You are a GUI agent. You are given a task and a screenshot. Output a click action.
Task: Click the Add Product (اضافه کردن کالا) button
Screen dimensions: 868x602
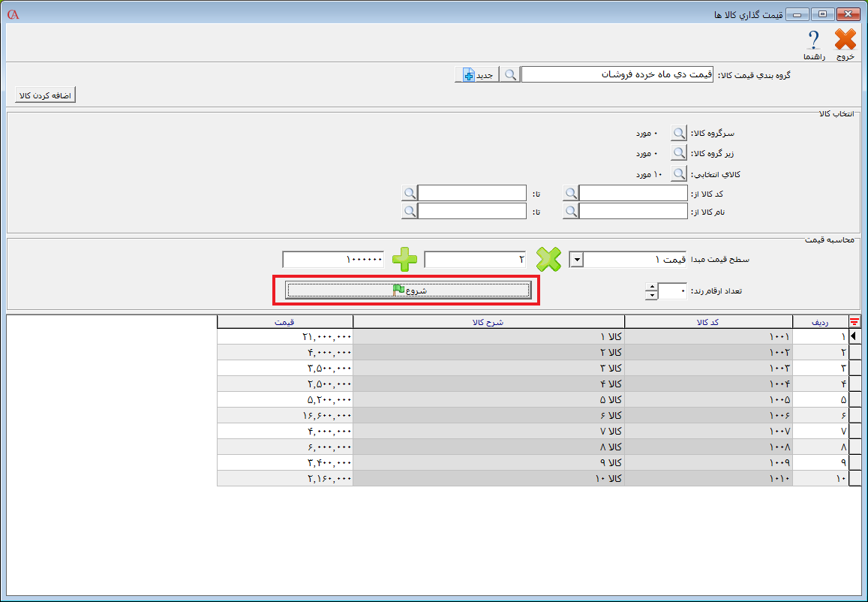pyautogui.click(x=46, y=96)
